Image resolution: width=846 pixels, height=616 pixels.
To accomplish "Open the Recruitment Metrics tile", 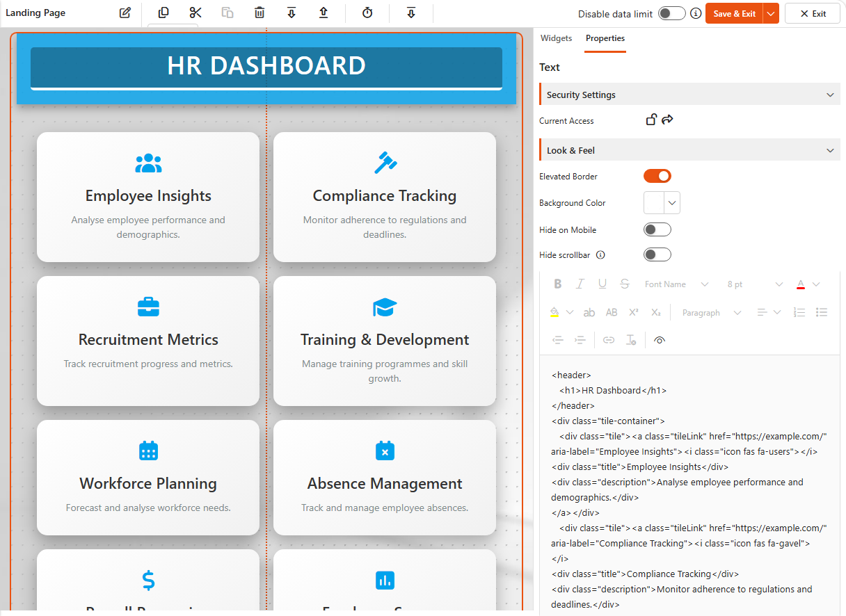I will click(148, 341).
